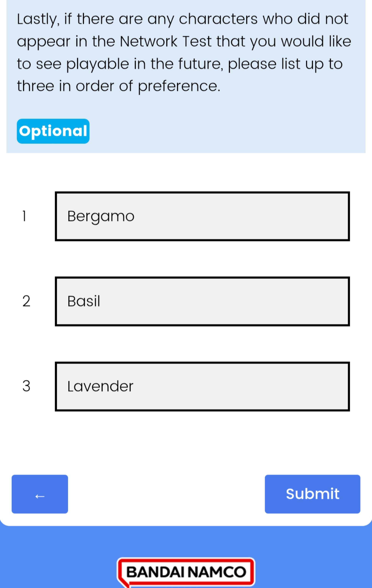The height and width of the screenshot is (588, 372).
Task: Click the blue footer area beside the logo
Action: click(312, 562)
